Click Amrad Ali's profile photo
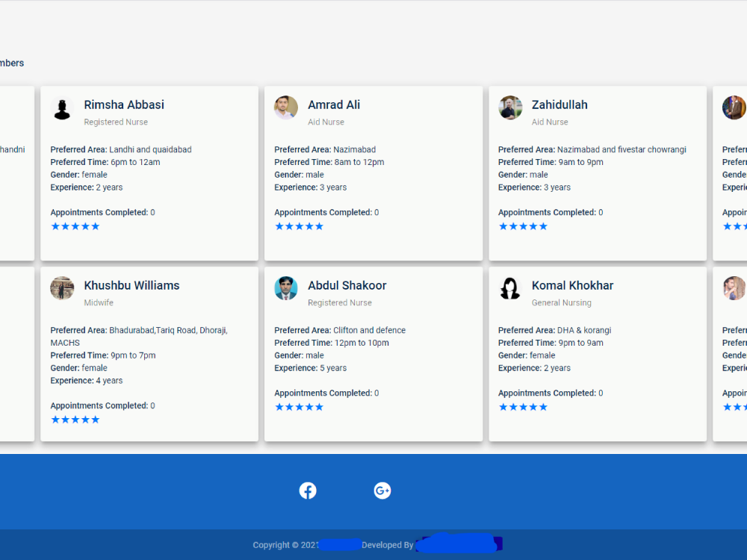Screen dimensions: 747x560 286,108
